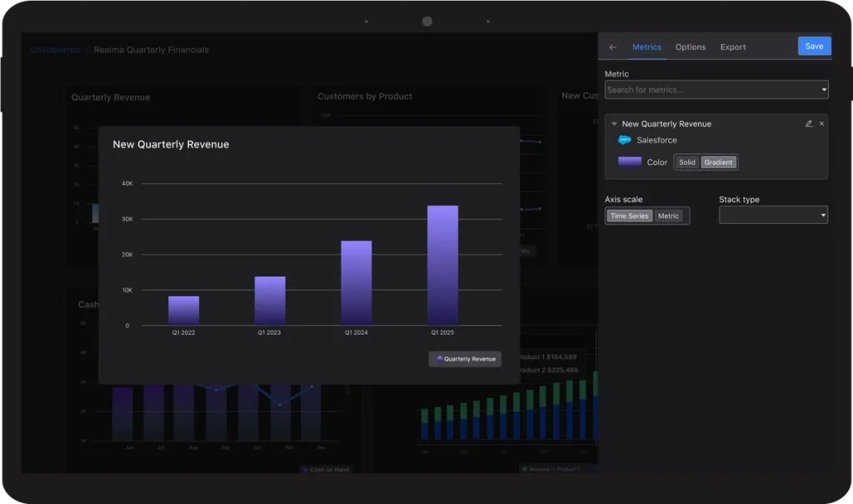Viewport: 853px width, 504px height.
Task: Switch axis scale to Metric
Action: (668, 216)
